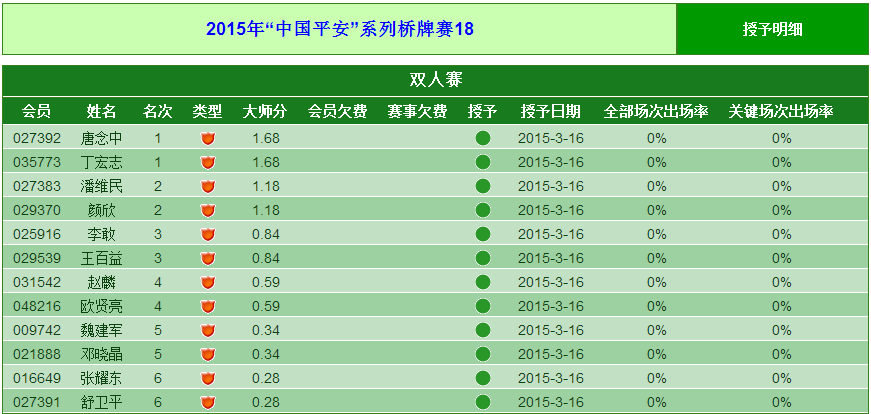Click the red type icon for 潘维民
The width and height of the screenshot is (871, 414).
click(x=208, y=186)
